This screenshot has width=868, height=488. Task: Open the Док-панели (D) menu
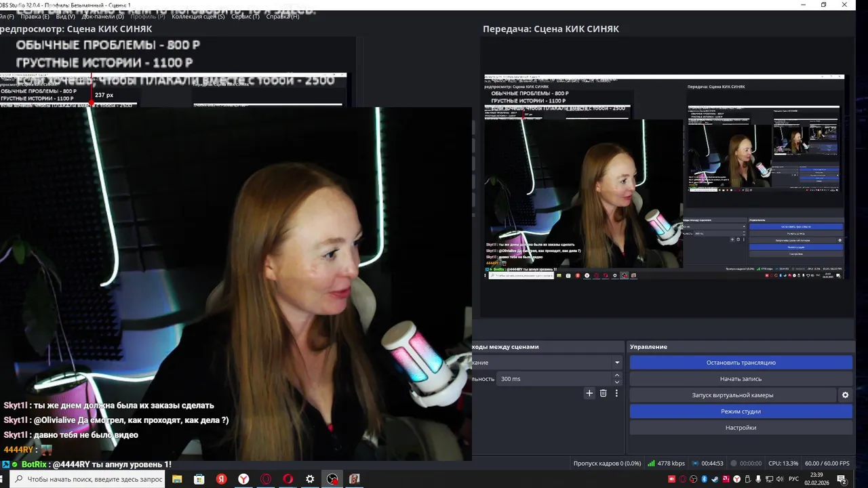click(x=102, y=16)
